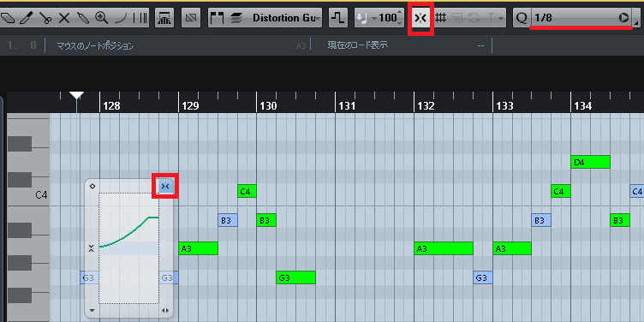Select the Line curve tool
Image resolution: width=644 pixels, height=322 pixels.
pyautogui.click(x=121, y=18)
